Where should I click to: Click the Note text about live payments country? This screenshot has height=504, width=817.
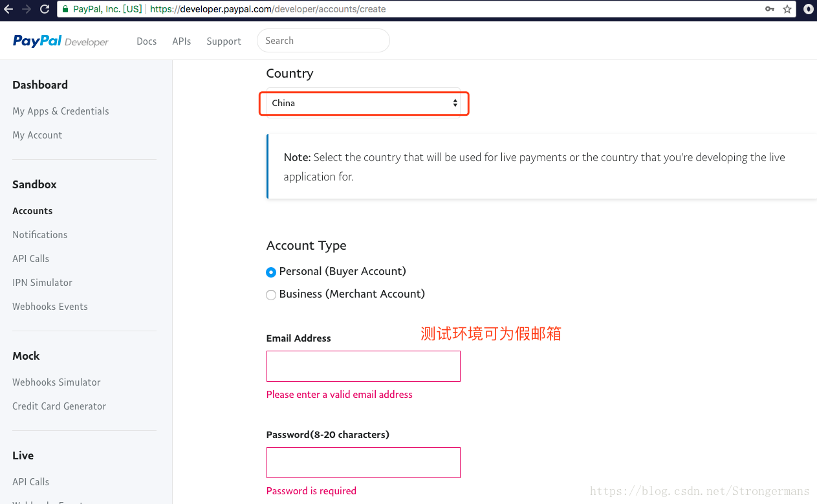click(x=534, y=167)
